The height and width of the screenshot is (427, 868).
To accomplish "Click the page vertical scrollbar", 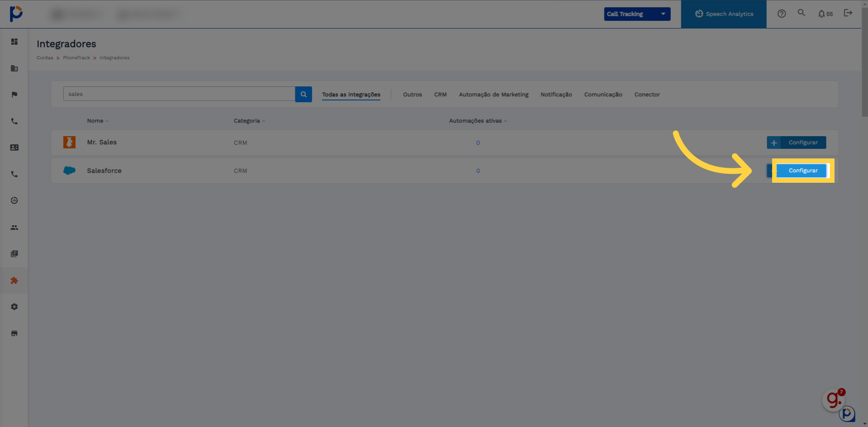I will [x=864, y=62].
